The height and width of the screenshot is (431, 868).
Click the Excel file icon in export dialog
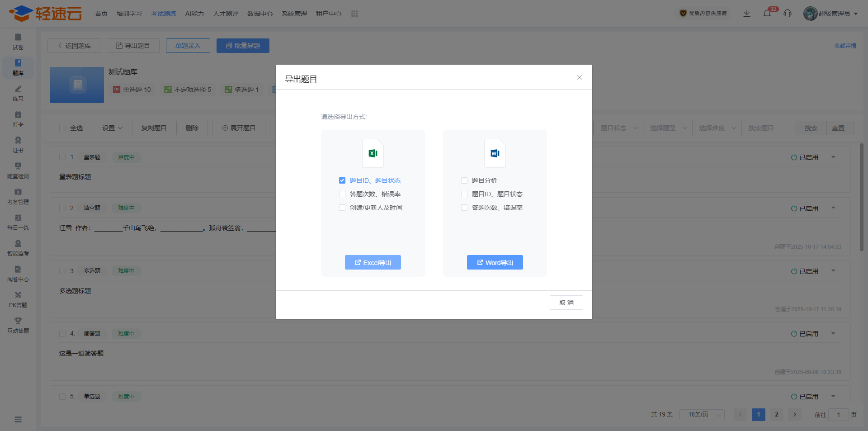click(x=373, y=153)
